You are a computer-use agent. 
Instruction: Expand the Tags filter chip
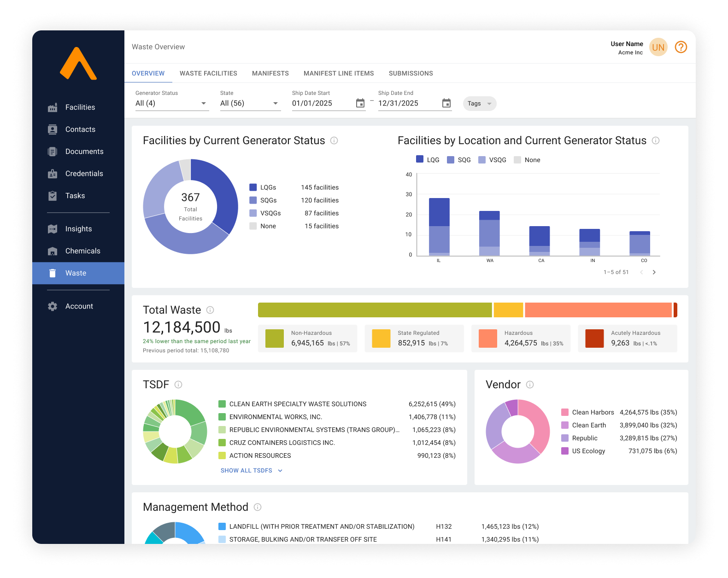(479, 104)
